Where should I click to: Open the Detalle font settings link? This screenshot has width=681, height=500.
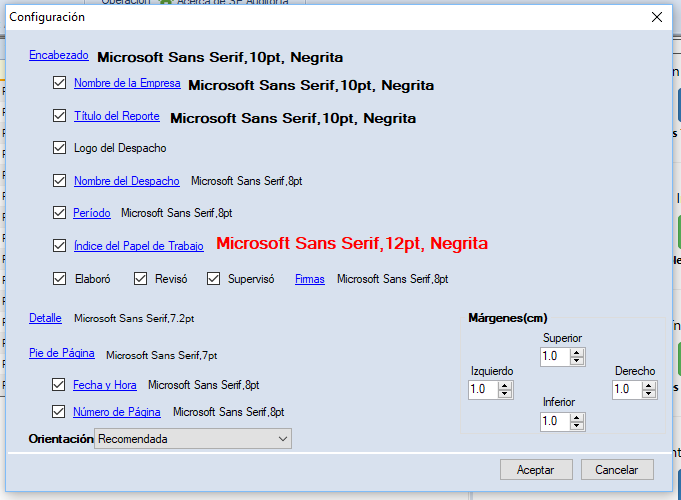[45, 318]
